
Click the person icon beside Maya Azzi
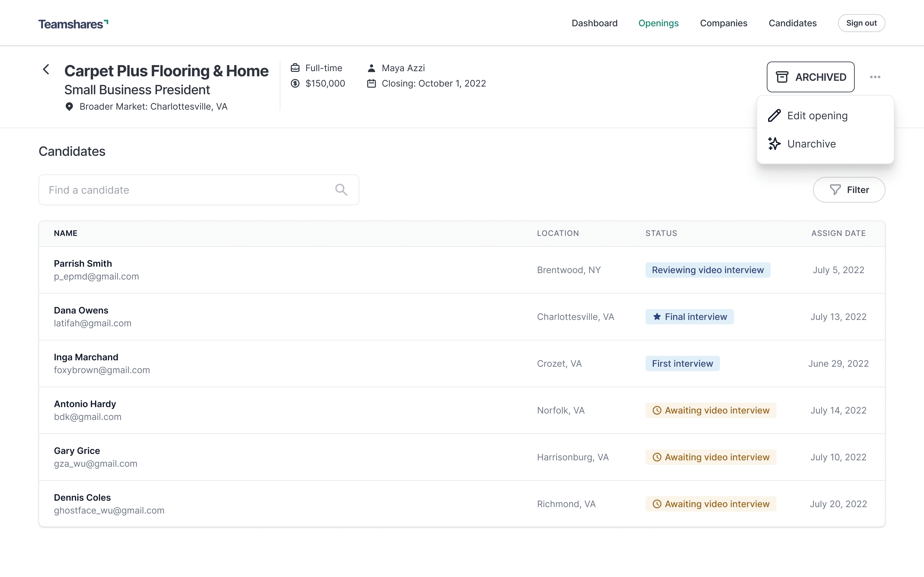click(371, 68)
